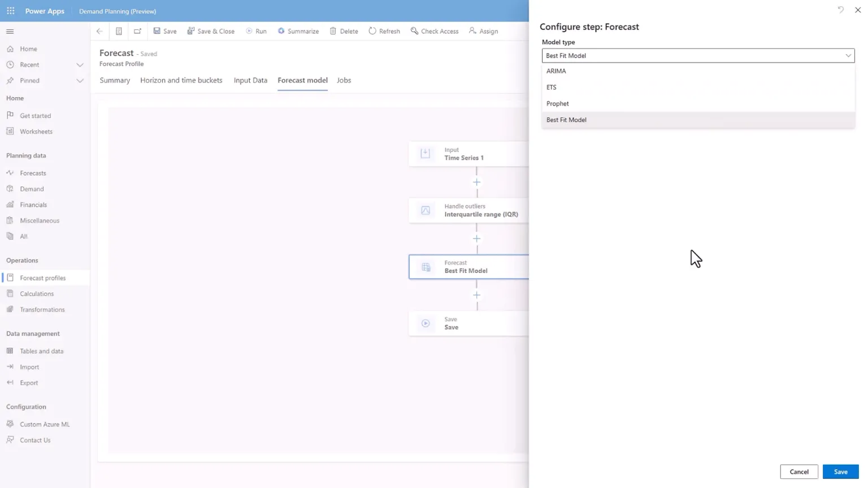Screen dimensions: 868x488
Task: Save and close the forecast profile
Action: [211, 31]
